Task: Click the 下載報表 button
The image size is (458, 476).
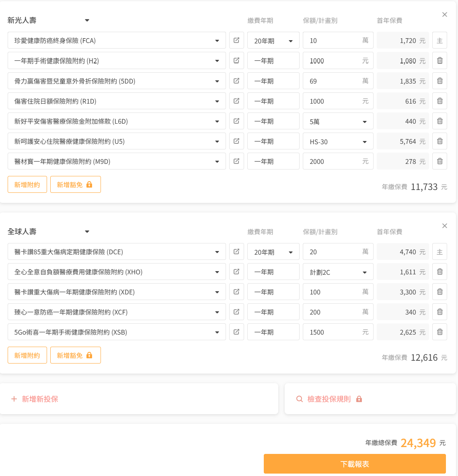Action: [x=355, y=464]
